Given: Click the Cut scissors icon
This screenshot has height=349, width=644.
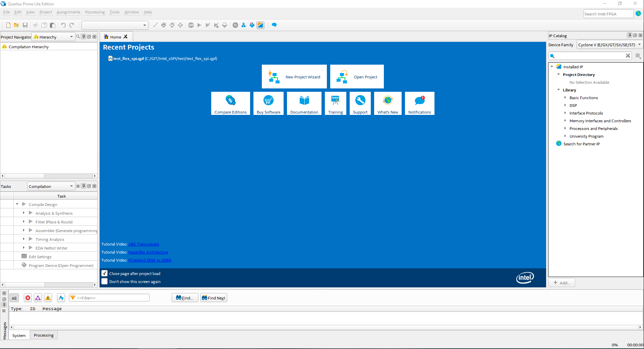Looking at the screenshot, I should tap(36, 25).
